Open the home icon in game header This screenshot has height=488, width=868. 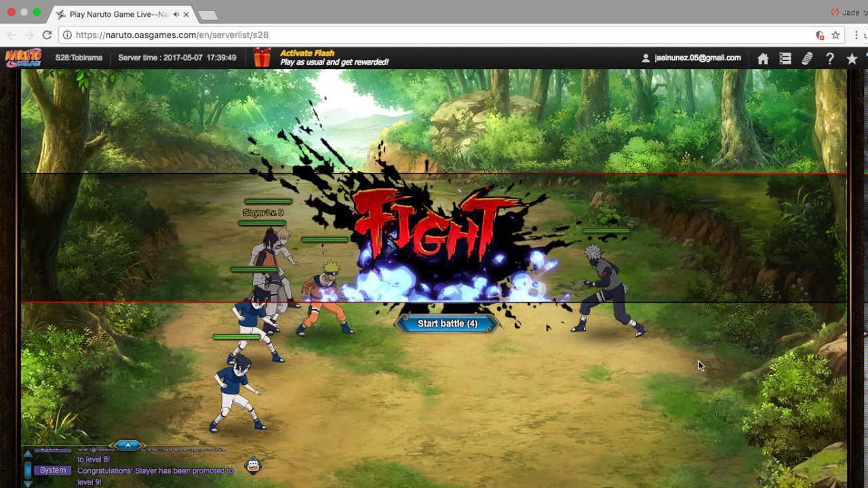tap(763, 59)
